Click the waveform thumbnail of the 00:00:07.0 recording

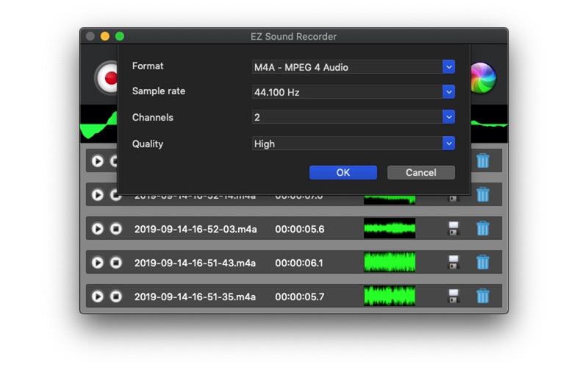[x=390, y=199]
